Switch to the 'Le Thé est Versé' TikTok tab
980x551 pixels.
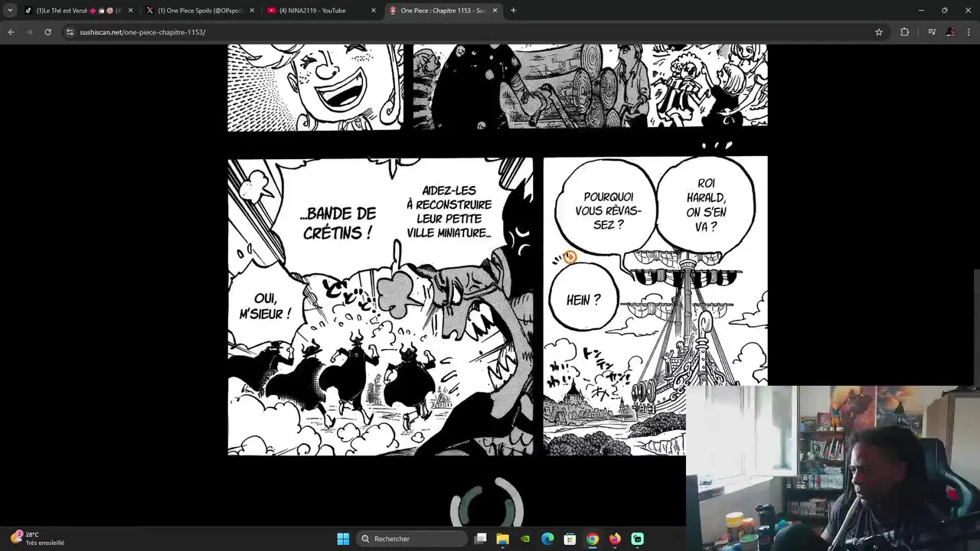[x=73, y=11]
